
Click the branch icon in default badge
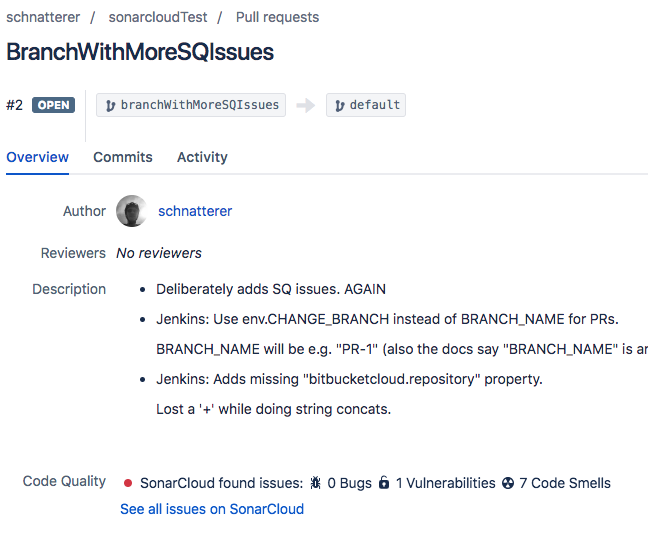click(x=340, y=106)
